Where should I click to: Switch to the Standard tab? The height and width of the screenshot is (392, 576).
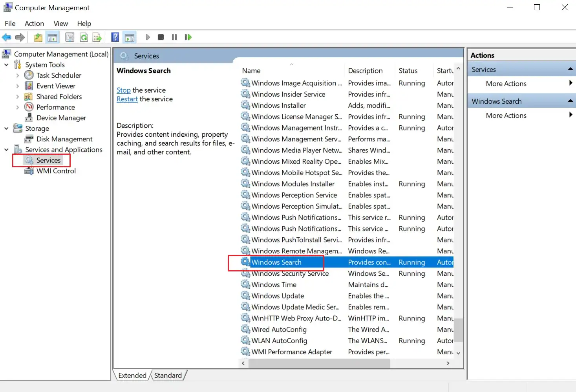click(x=168, y=376)
